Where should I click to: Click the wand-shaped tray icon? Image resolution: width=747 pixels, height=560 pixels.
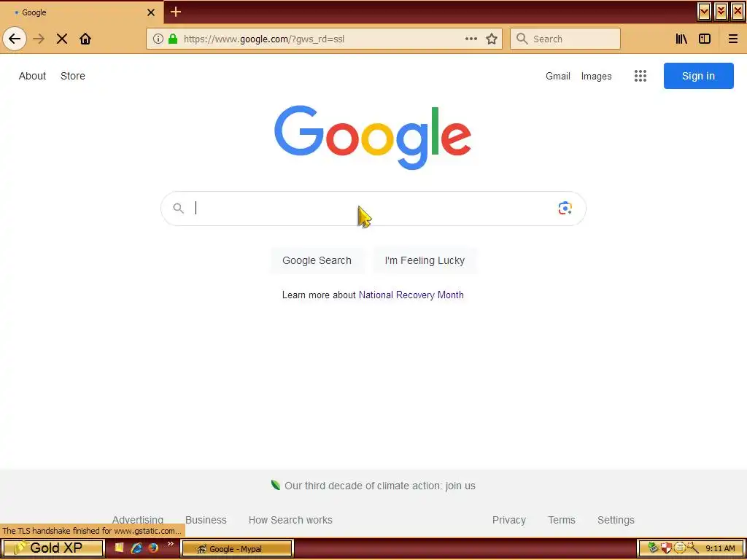pyautogui.click(x=692, y=548)
